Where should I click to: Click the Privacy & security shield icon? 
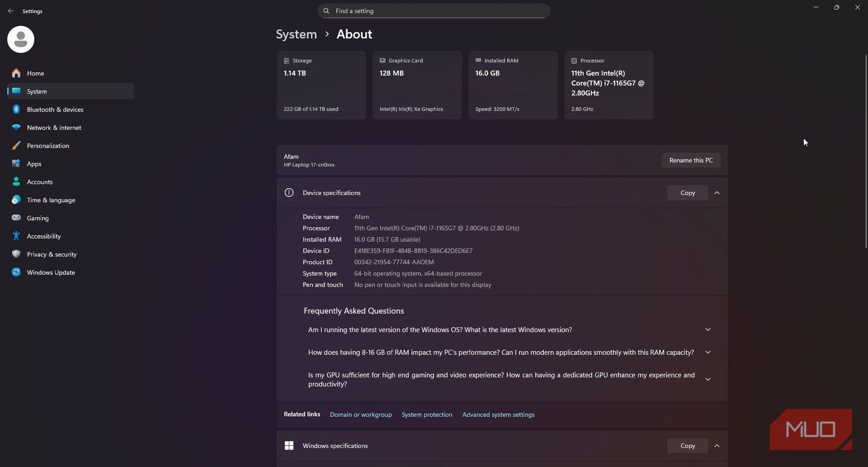tap(16, 254)
